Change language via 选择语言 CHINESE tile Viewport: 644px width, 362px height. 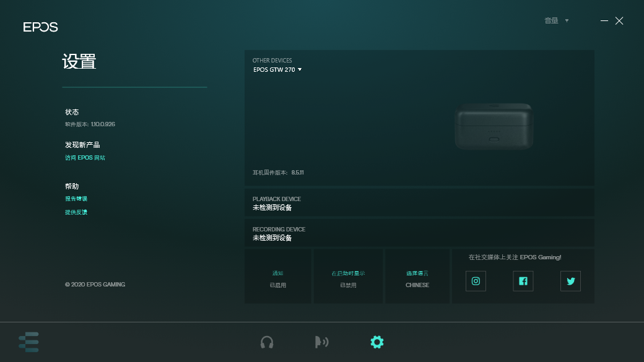[x=417, y=276]
